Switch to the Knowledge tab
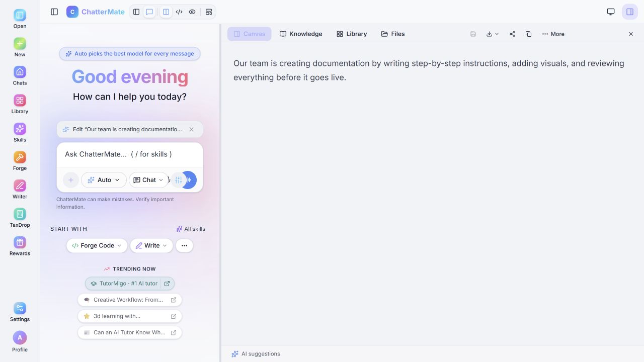The width and height of the screenshot is (644, 362). (301, 34)
